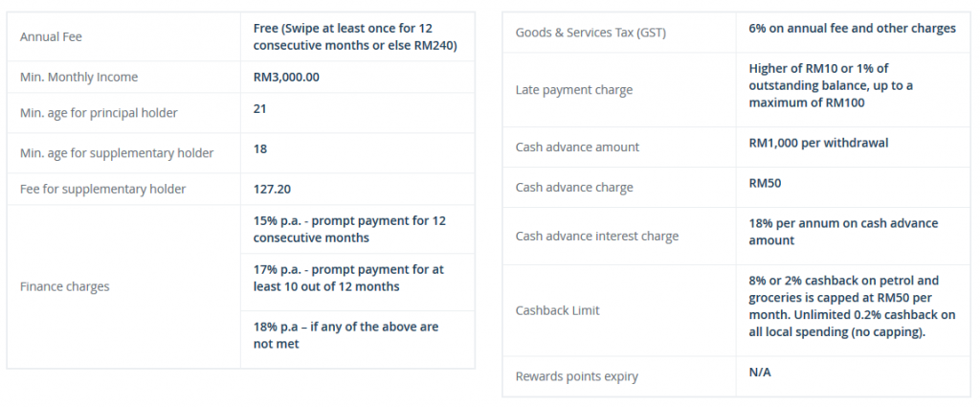Click the Annual Fee row label
The height and width of the screenshot is (408, 980).
pos(51,37)
